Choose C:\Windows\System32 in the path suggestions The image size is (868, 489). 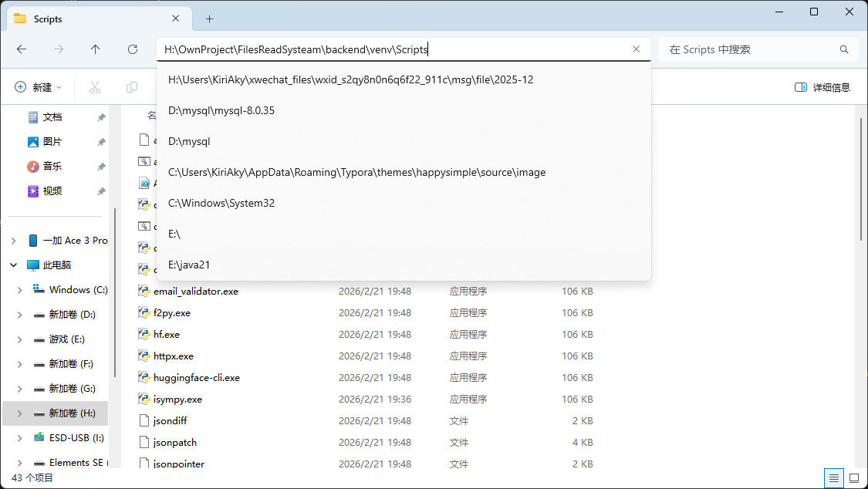coord(221,203)
